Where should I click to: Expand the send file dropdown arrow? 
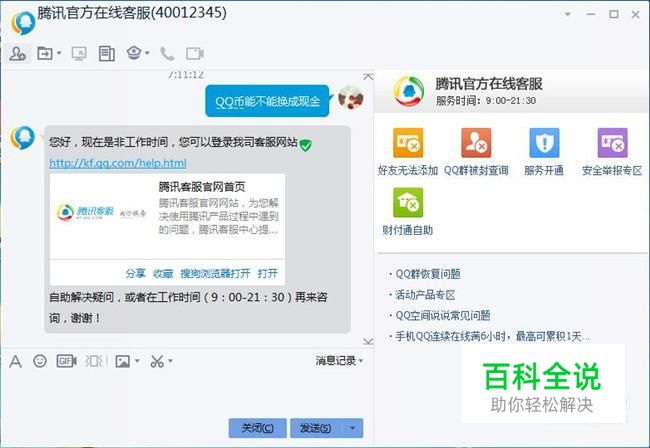59,53
